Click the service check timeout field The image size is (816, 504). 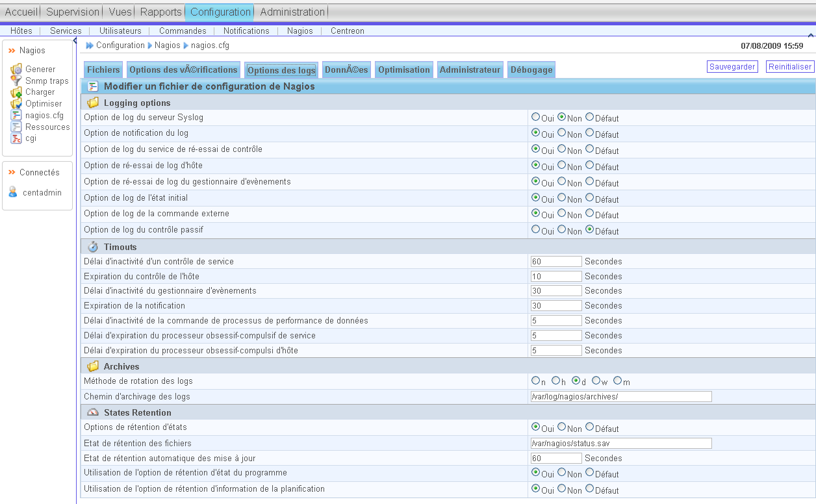[x=555, y=262]
